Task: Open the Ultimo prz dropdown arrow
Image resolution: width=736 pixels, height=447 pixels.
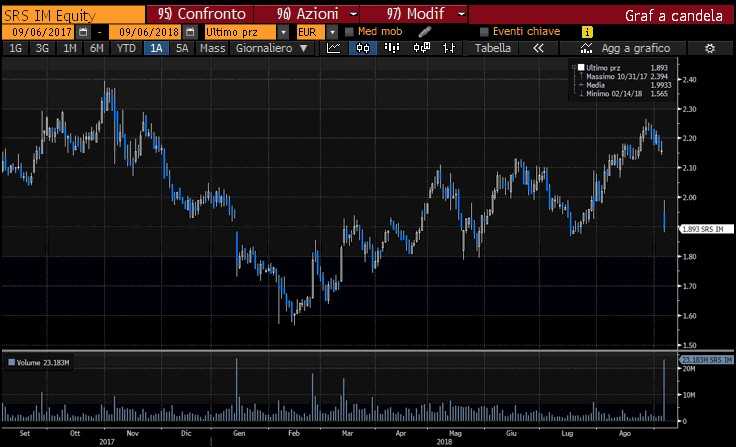Action: point(283,32)
